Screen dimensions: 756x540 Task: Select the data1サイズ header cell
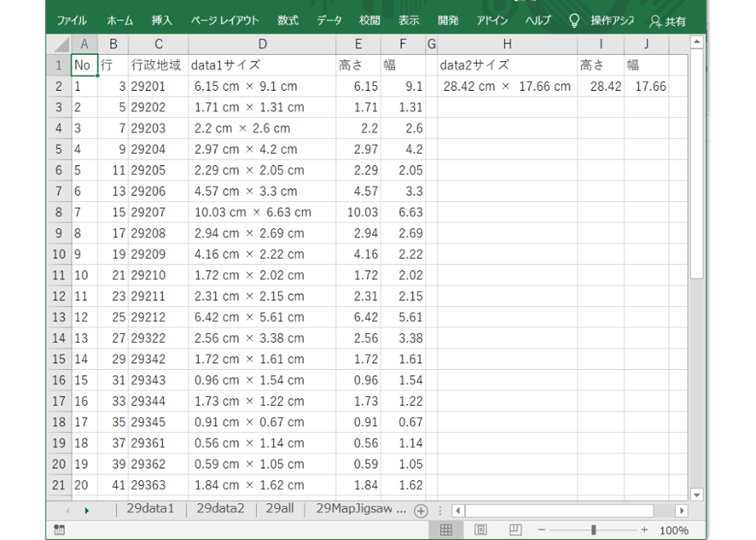tap(263, 65)
